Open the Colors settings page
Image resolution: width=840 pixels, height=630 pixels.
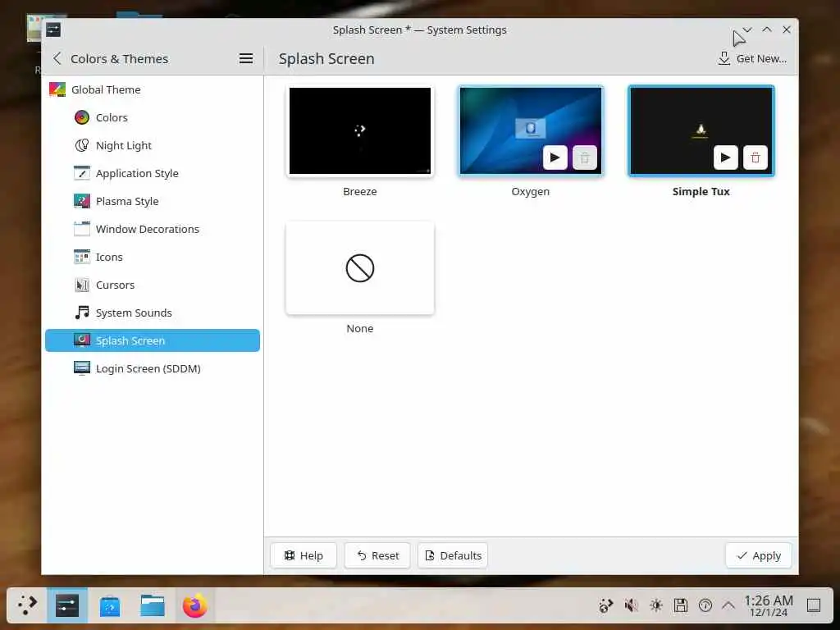click(x=153, y=117)
